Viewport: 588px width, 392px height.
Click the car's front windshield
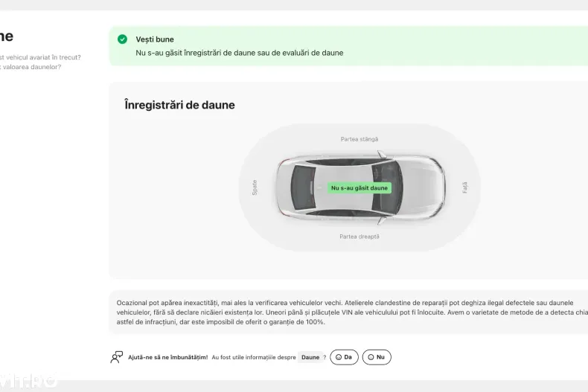click(x=387, y=187)
